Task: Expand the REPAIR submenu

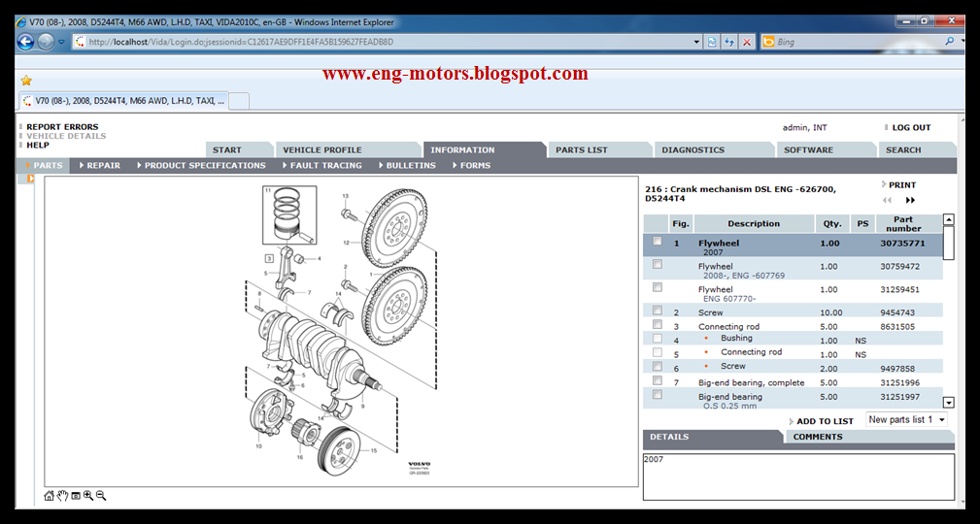Action: tap(100, 166)
